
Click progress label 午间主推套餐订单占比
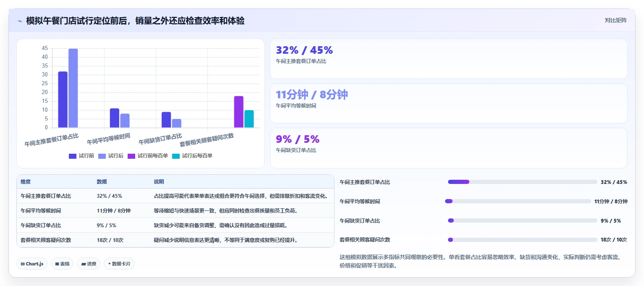(365, 182)
